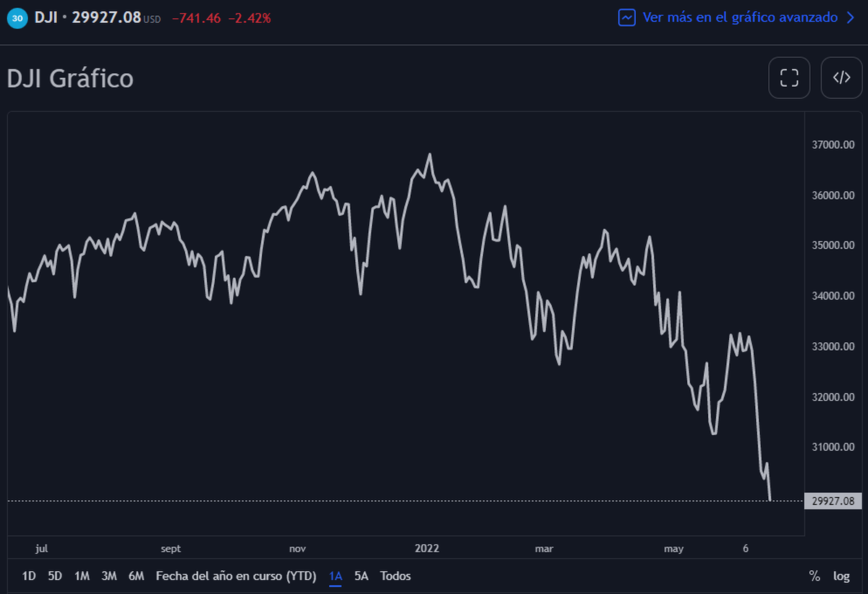Image resolution: width=868 pixels, height=594 pixels.
Task: Select the 1M time range
Action: (82, 576)
